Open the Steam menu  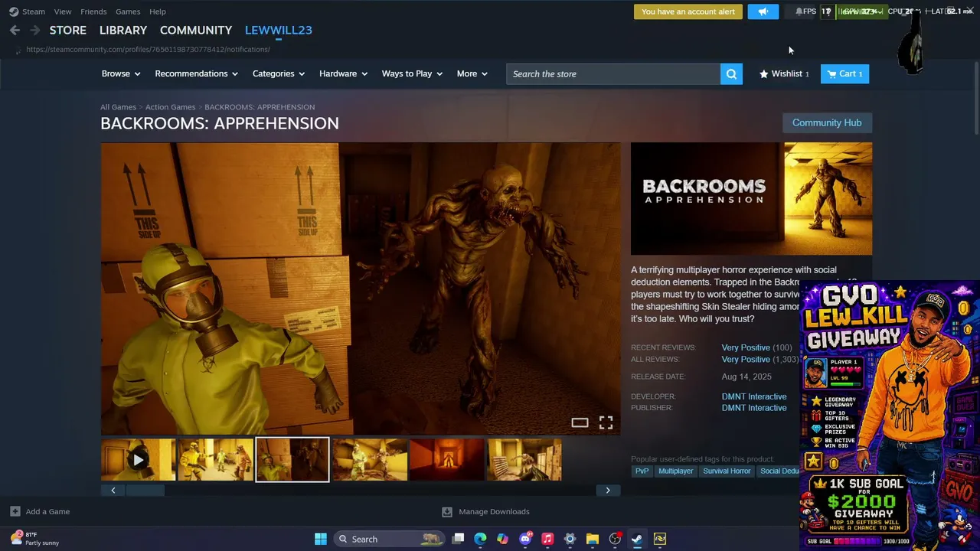click(x=34, y=11)
